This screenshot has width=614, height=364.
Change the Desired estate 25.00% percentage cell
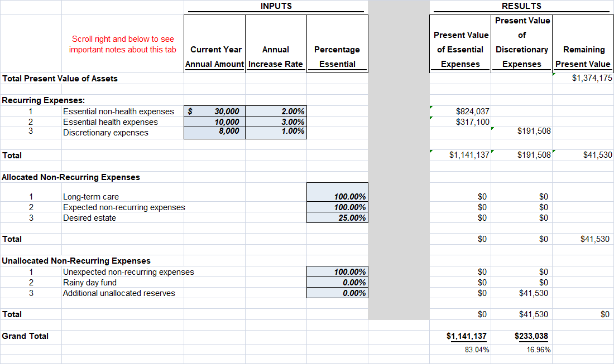coord(337,217)
